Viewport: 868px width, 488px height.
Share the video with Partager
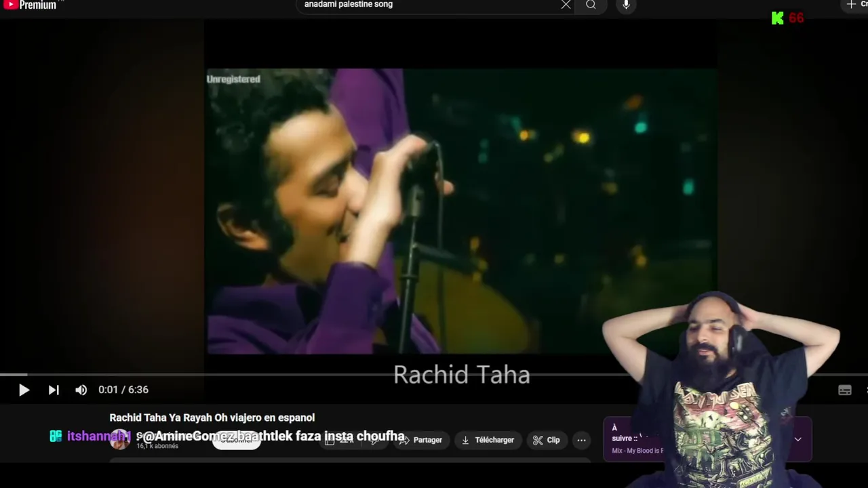point(420,440)
